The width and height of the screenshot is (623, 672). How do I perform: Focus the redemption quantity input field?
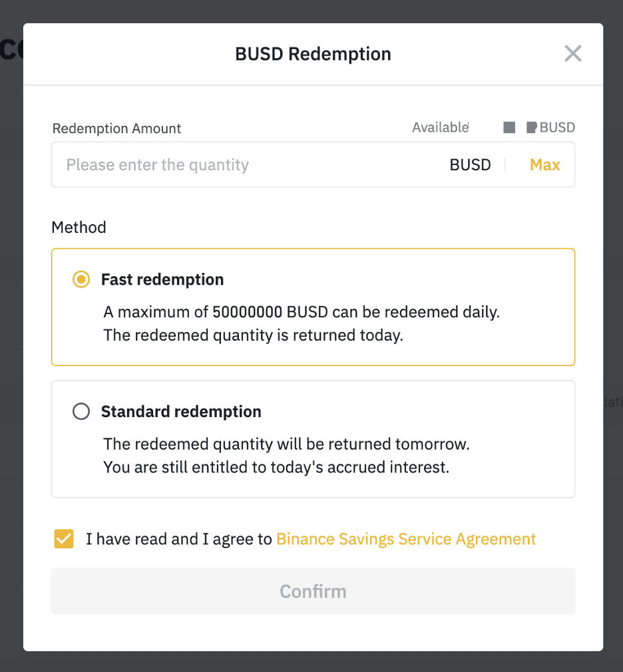[249, 164]
